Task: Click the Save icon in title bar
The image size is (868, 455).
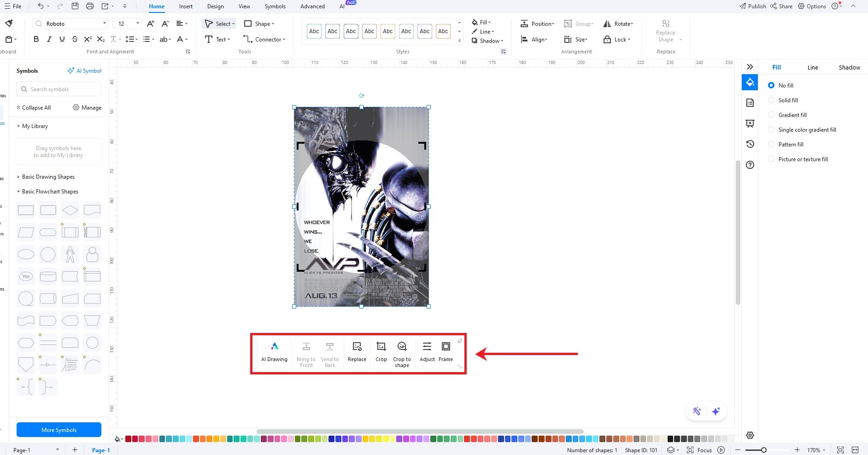Action: (75, 6)
